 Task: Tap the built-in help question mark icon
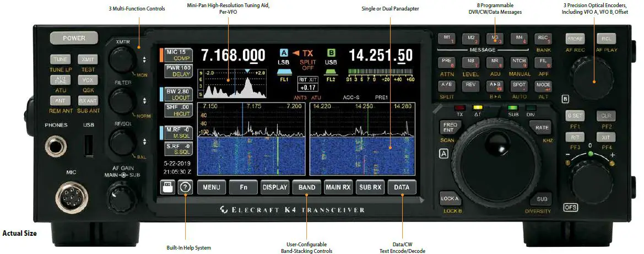(185, 187)
